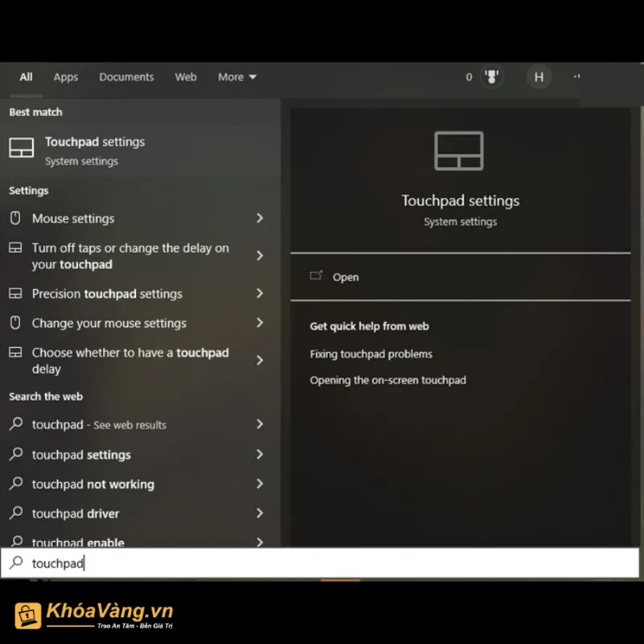Click the large touchpad icon in preview pane
The height and width of the screenshot is (644, 644).
click(459, 151)
